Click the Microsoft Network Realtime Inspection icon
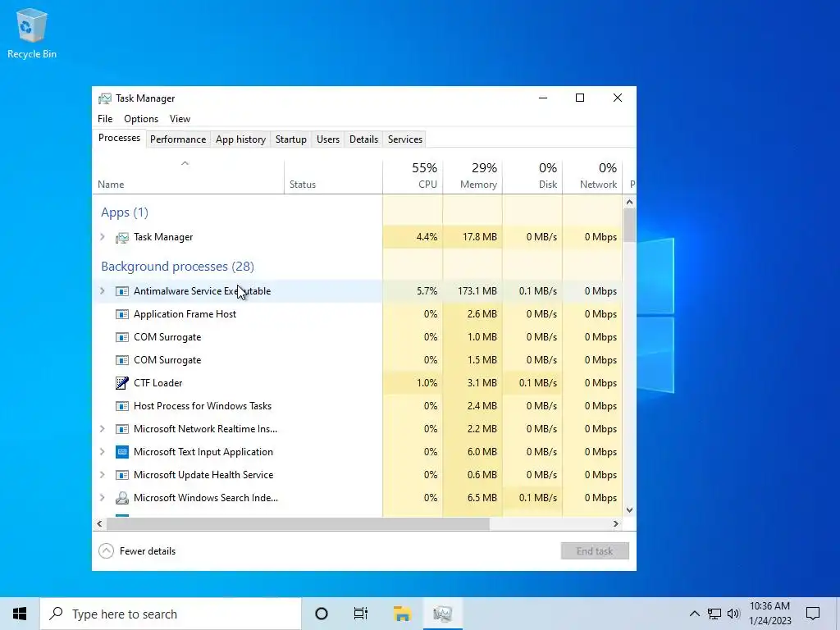The image size is (840, 630). pos(122,429)
